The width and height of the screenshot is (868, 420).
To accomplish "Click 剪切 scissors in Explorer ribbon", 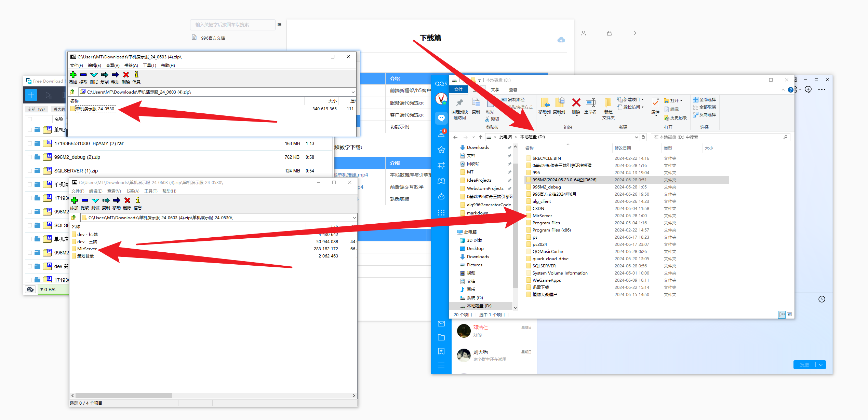I will [x=487, y=119].
